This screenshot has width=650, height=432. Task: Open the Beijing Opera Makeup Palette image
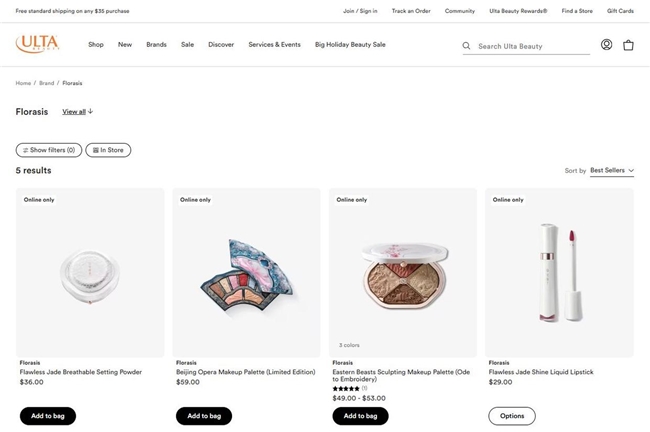(246, 272)
